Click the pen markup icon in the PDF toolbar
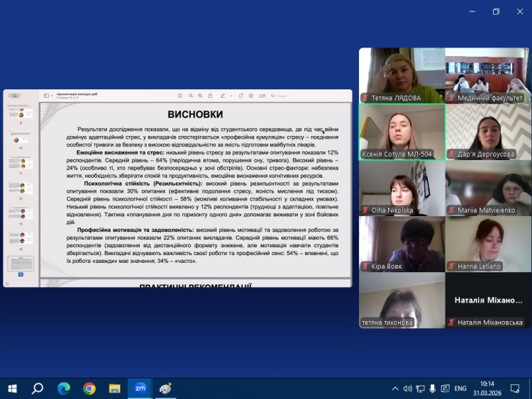Image resolution: width=532 pixels, height=399 pixels. pos(222,95)
